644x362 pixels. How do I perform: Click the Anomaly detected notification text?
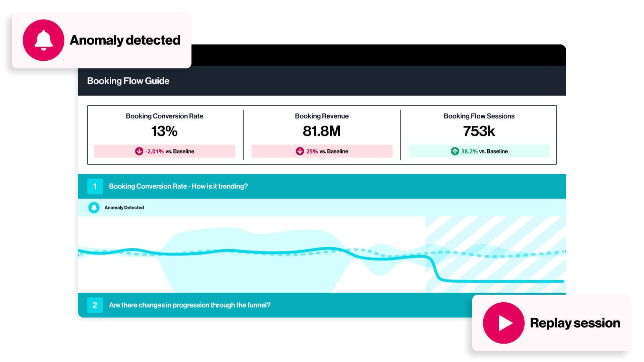[125, 40]
